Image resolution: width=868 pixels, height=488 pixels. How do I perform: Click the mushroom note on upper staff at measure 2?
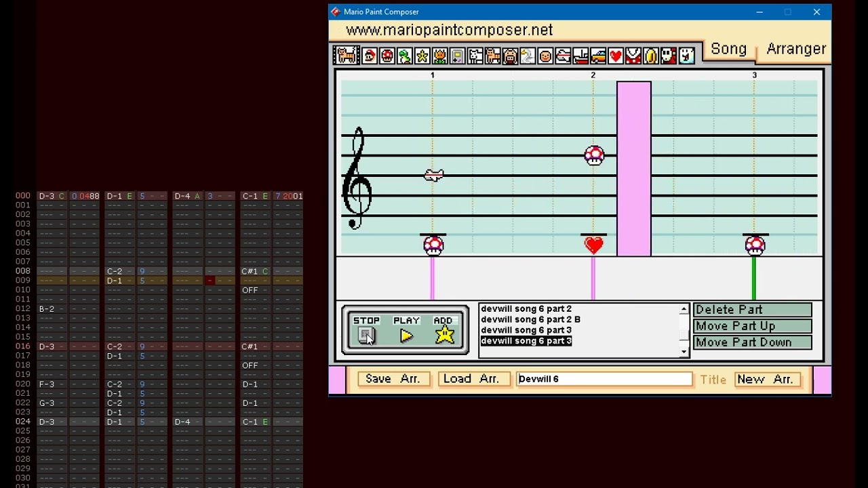point(594,156)
